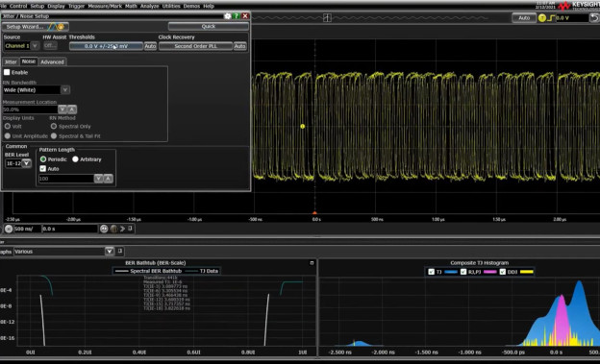Click the undock icon beside Graphs dropdown
The image size is (600, 364).
120,251
